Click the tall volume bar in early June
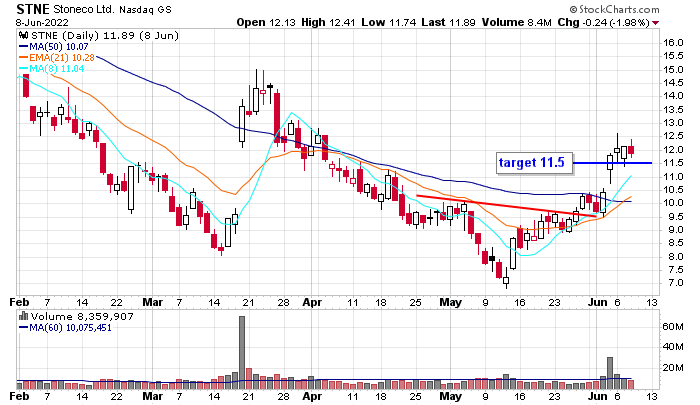 [x=610, y=373]
